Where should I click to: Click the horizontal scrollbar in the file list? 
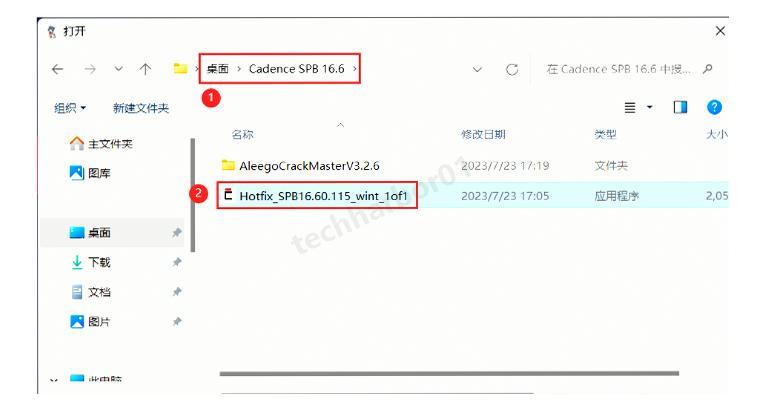click(x=449, y=373)
